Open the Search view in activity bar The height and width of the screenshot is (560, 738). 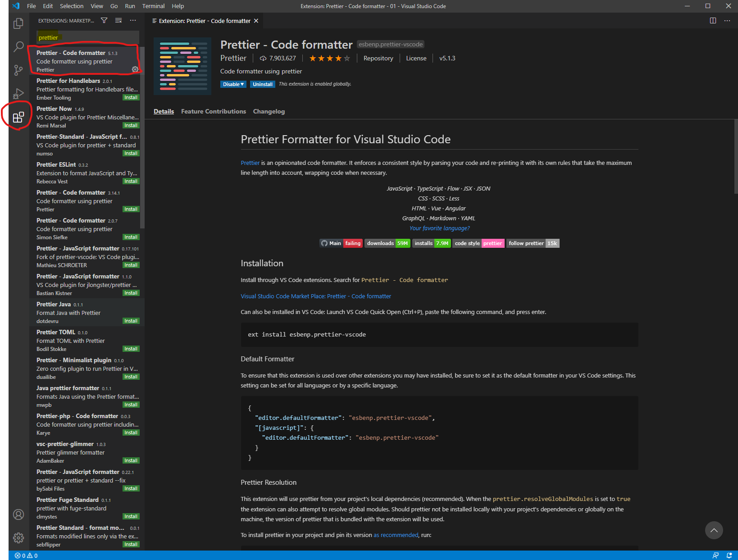(x=18, y=46)
